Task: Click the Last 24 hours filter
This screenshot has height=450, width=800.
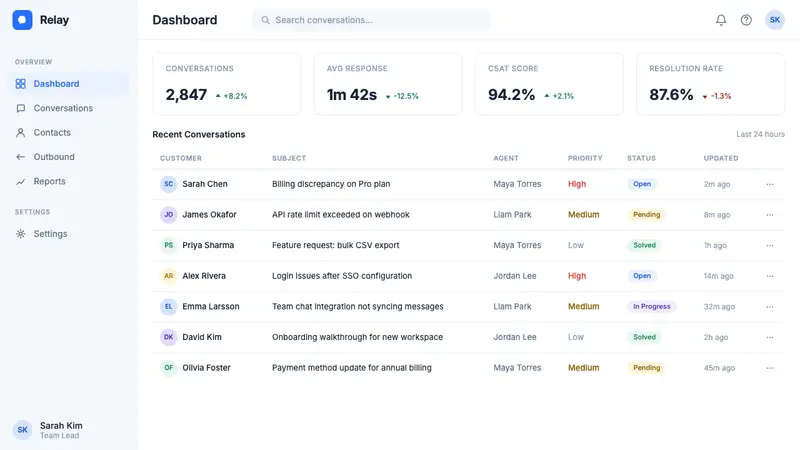Action: (760, 134)
